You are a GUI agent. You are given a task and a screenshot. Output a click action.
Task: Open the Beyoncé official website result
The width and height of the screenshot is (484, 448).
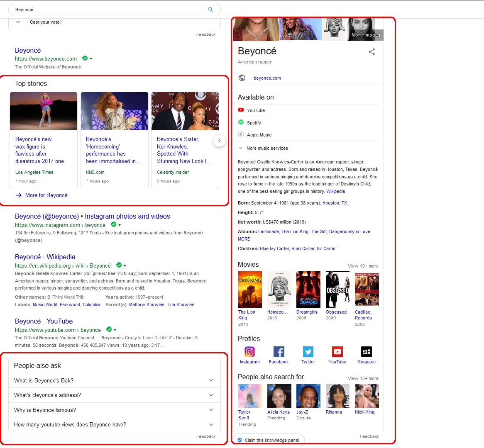(28, 50)
